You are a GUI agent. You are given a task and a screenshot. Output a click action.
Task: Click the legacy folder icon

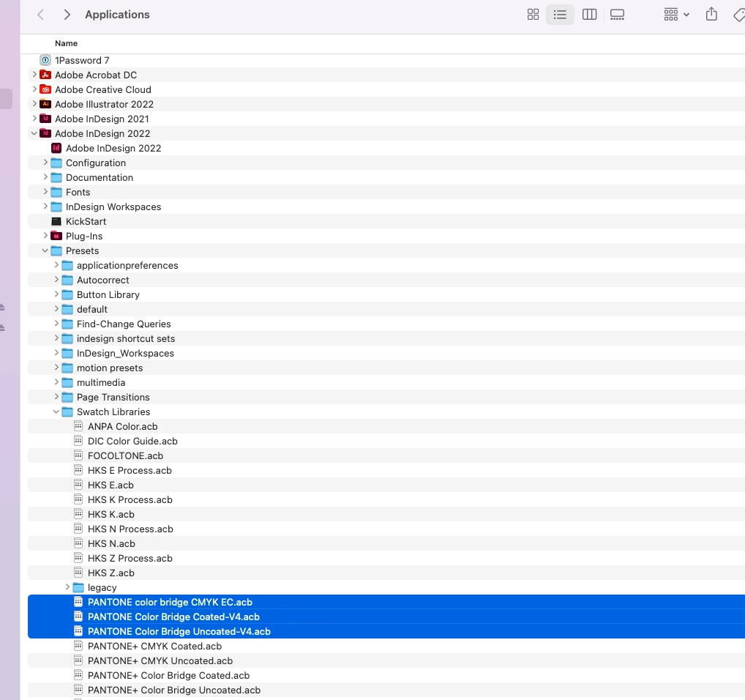[x=78, y=587]
